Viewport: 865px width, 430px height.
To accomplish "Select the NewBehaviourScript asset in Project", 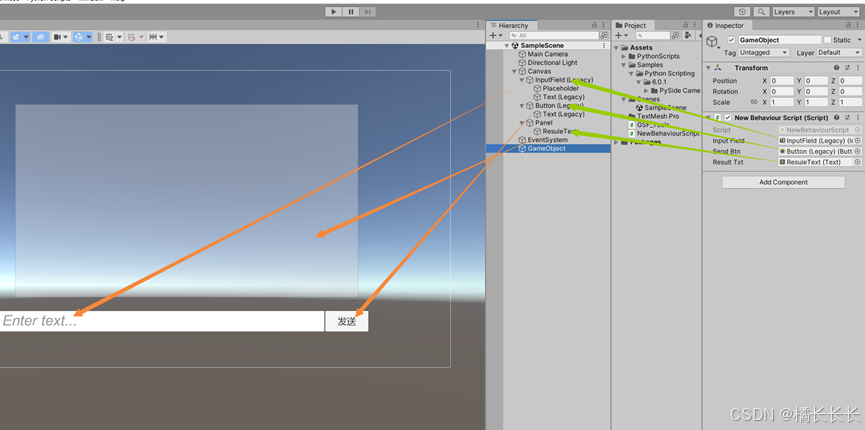I will pos(664,134).
